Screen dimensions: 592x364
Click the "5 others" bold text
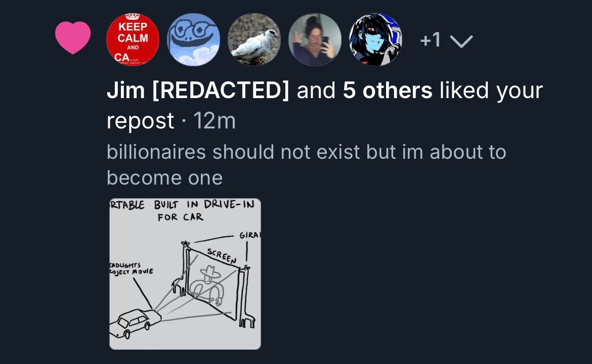tap(388, 91)
